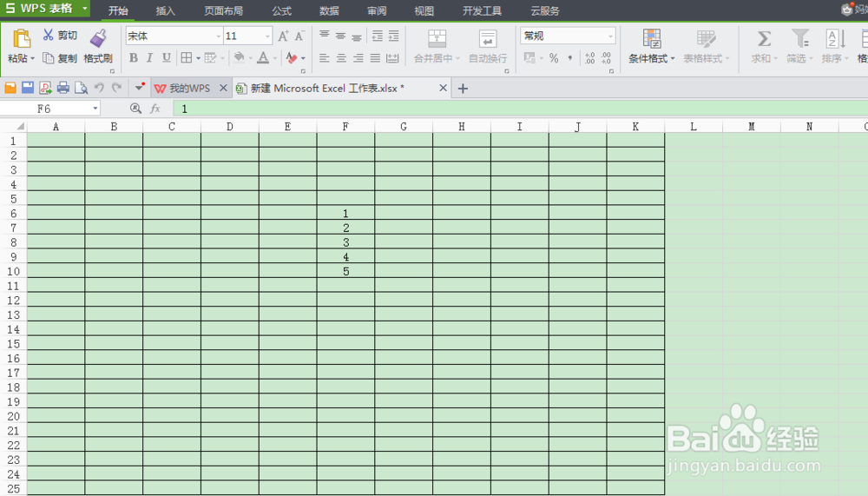The image size is (868, 496).
Task: Save the workbook with floppy icon
Action: 28,88
